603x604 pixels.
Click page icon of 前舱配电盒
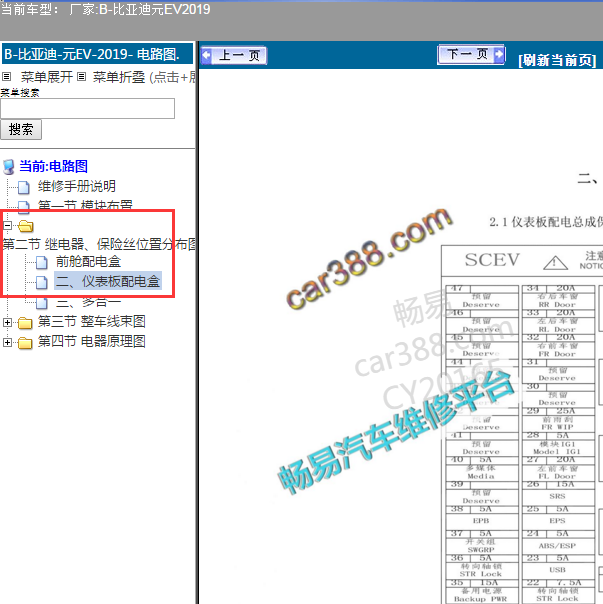pos(42,262)
